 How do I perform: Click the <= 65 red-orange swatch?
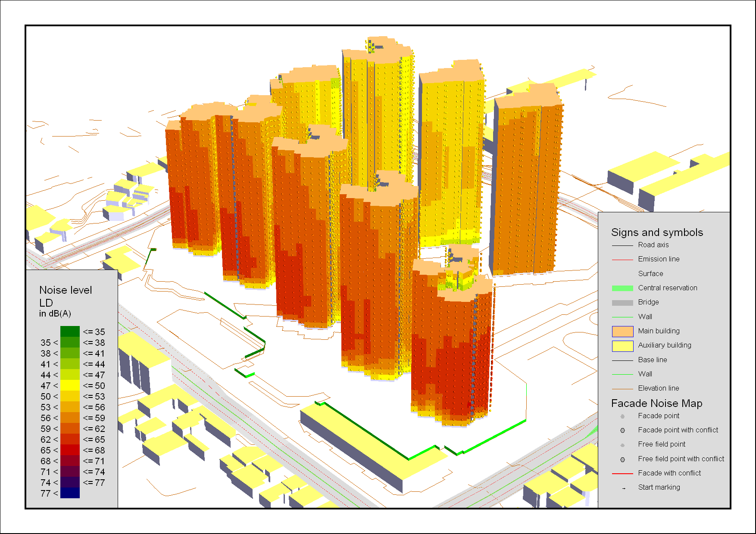pyautogui.click(x=70, y=439)
